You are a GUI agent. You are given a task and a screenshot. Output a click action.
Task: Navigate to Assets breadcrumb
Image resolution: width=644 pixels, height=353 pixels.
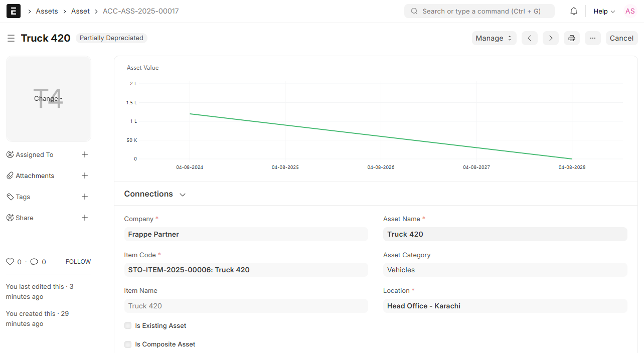(47, 11)
